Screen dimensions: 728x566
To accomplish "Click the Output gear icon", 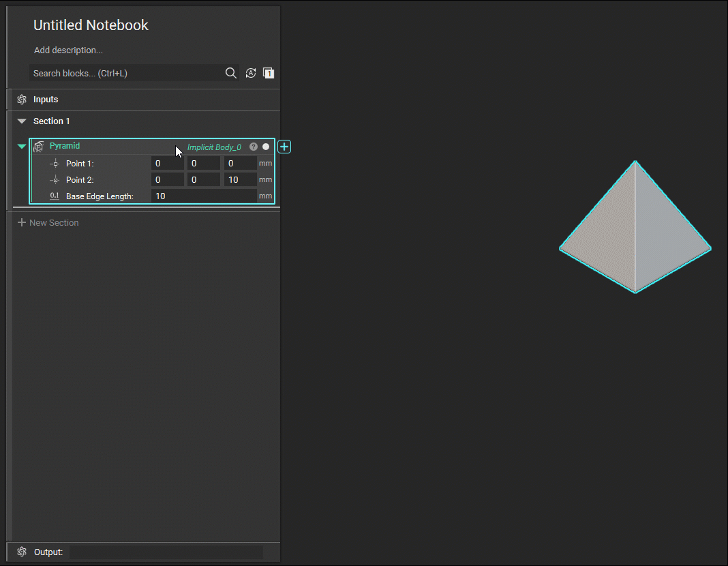I will [22, 552].
